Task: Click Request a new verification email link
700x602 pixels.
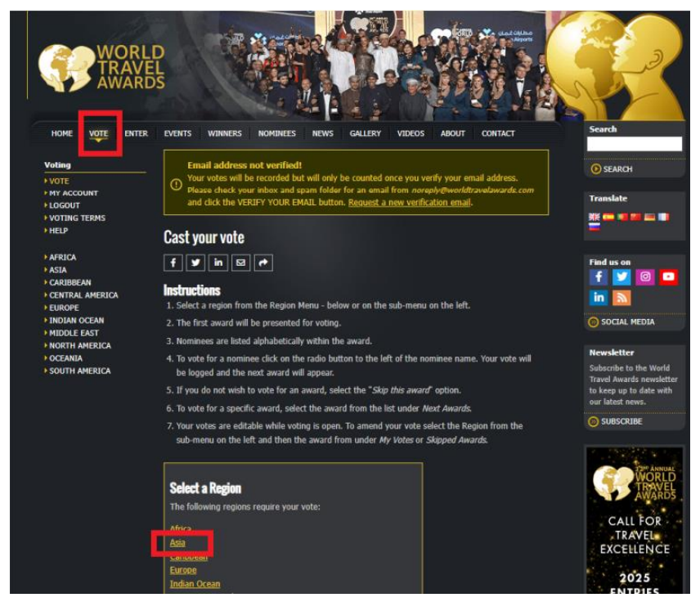Action: (x=410, y=202)
